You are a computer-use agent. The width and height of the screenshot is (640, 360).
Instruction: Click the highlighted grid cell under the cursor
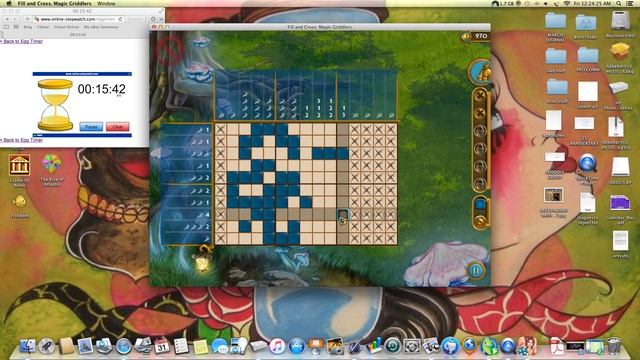(343, 214)
